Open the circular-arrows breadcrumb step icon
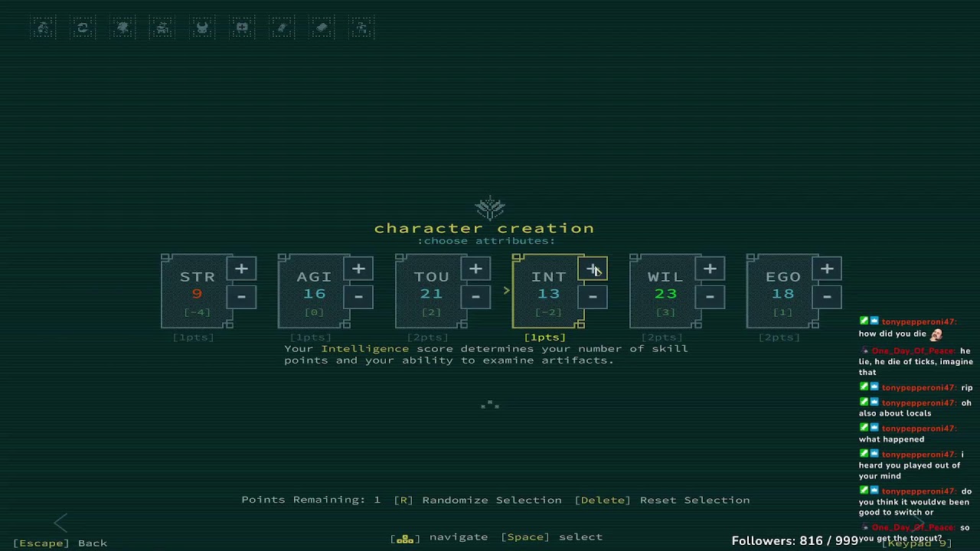 coord(83,28)
